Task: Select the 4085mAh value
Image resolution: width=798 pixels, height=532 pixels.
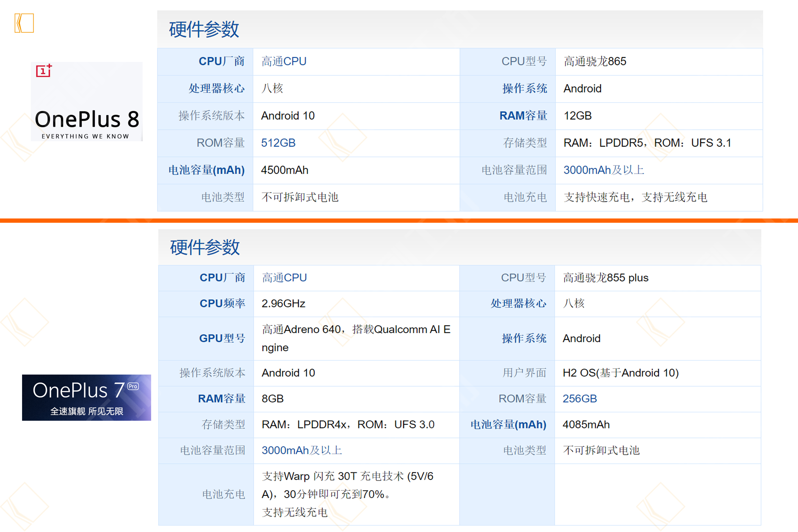Action: pos(586,424)
